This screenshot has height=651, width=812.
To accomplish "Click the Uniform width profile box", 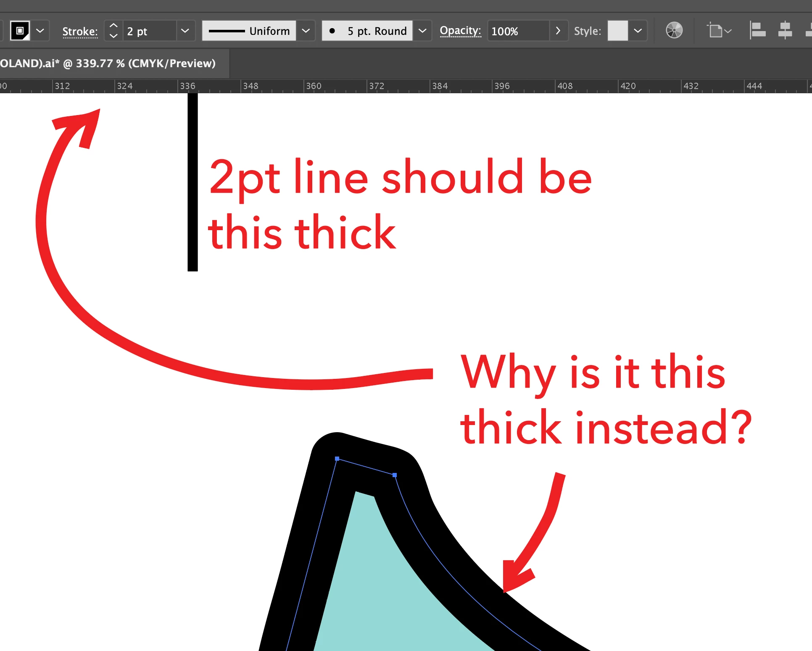I will pos(249,31).
